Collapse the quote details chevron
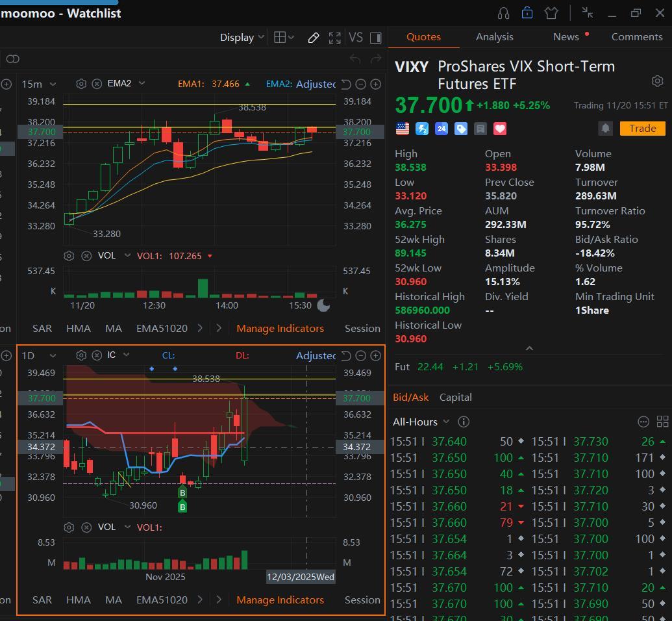The width and height of the screenshot is (672, 621). (530, 348)
